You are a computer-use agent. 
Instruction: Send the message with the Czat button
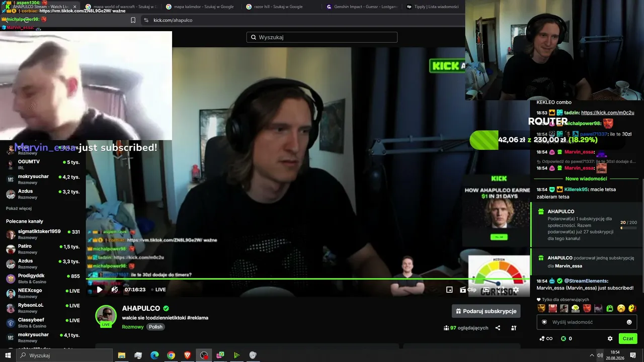(x=628, y=339)
